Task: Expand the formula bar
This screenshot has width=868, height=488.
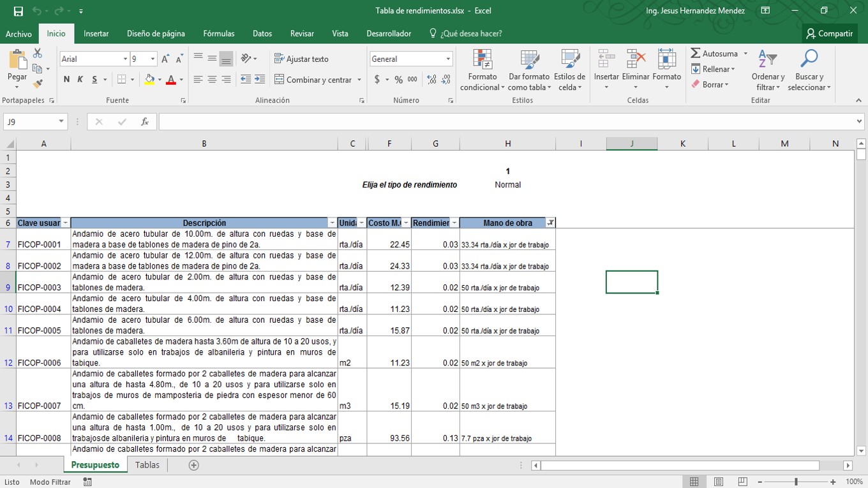Action: click(x=859, y=122)
